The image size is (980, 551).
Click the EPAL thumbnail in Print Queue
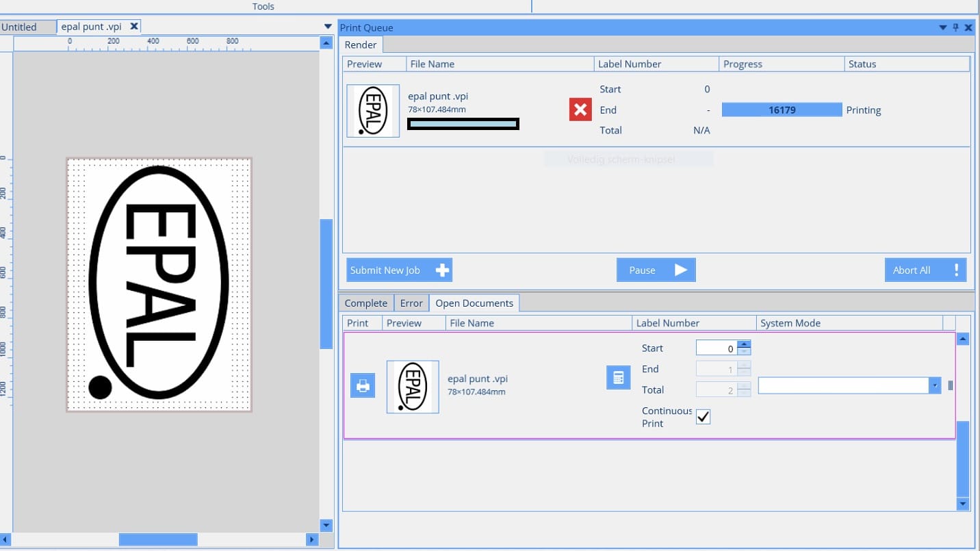coord(373,110)
